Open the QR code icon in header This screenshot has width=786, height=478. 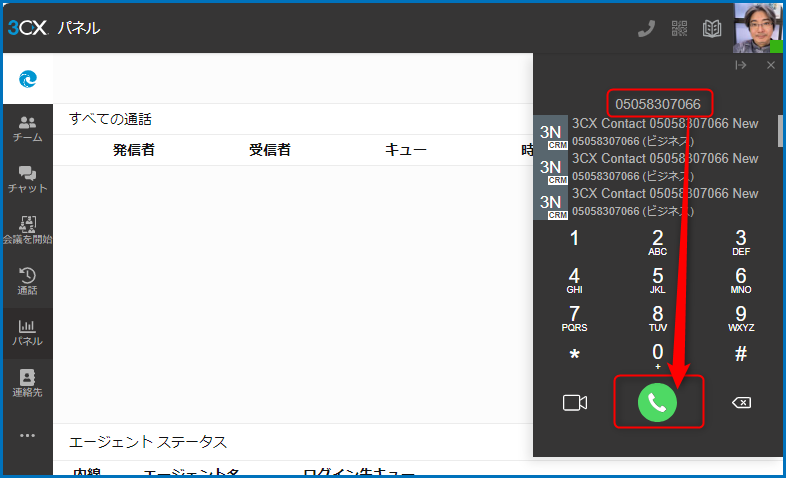point(679,29)
